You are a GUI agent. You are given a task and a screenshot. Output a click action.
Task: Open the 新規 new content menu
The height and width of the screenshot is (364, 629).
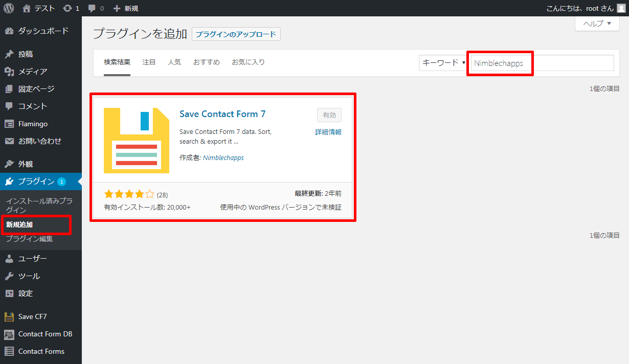[x=126, y=8]
